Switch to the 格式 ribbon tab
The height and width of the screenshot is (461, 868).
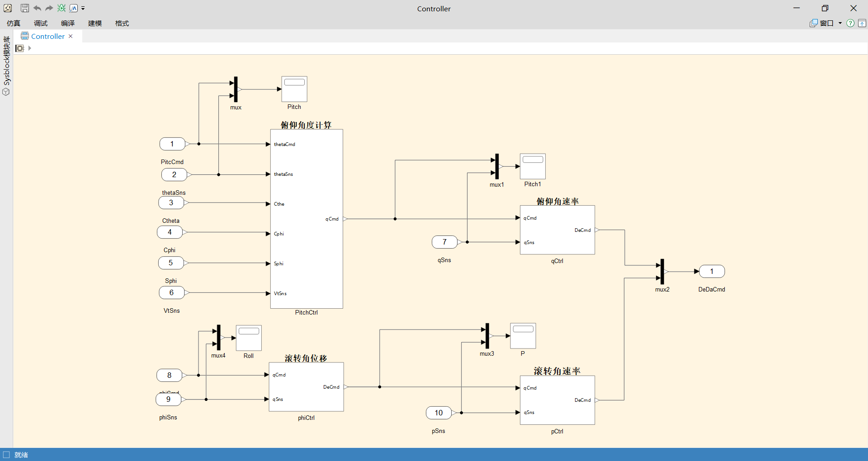[121, 23]
